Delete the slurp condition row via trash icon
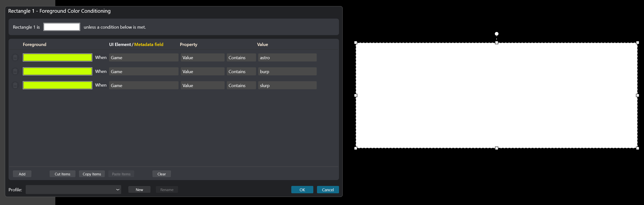The image size is (644, 205). click(x=15, y=85)
